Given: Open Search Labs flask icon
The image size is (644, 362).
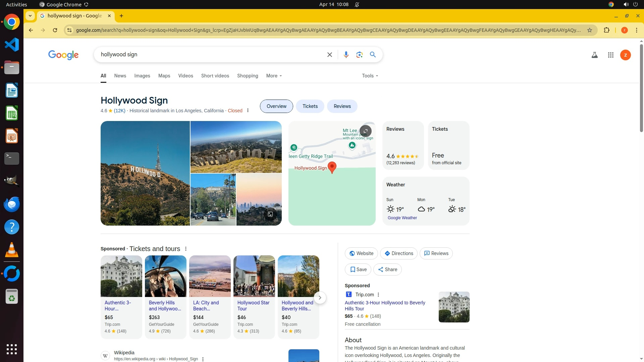Looking at the screenshot, I should click(594, 55).
